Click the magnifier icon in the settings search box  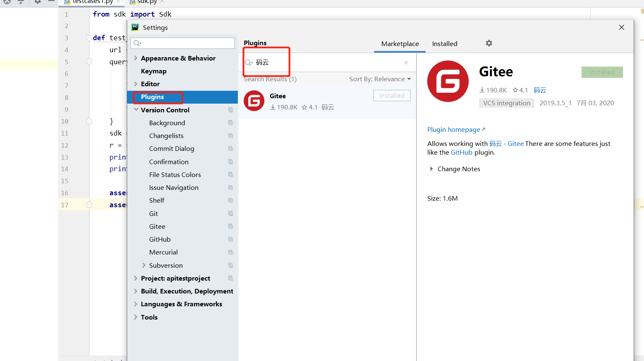138,43
